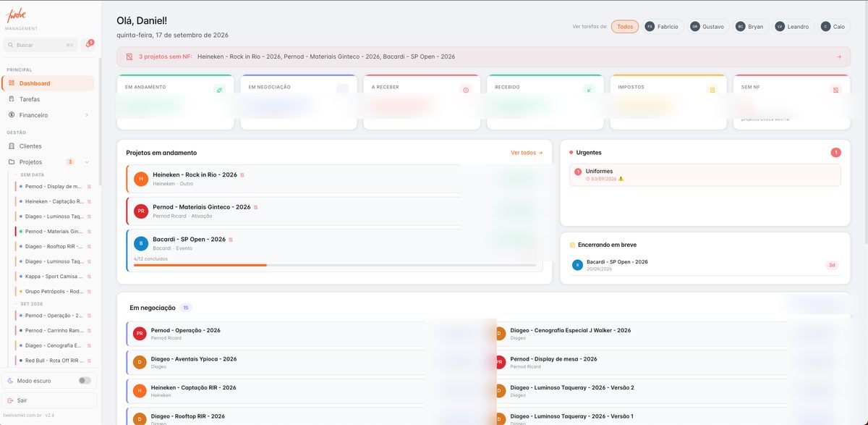Click the Heineken H avatar in andamento list
Screen dimensions: 868x425
pyautogui.click(x=141, y=179)
